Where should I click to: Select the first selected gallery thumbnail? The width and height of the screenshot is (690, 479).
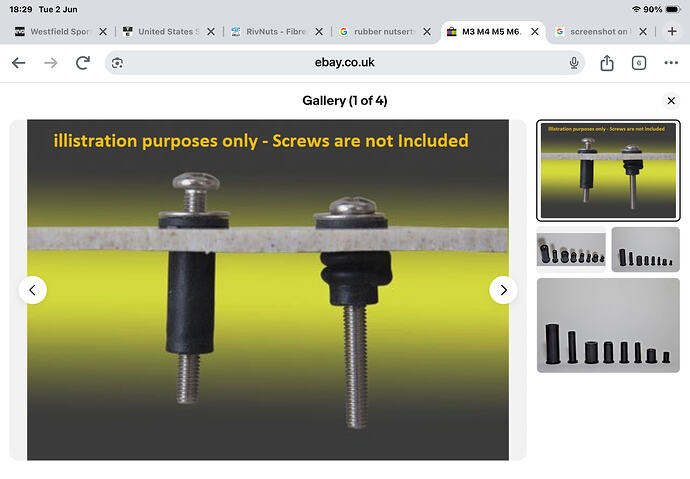coord(608,170)
